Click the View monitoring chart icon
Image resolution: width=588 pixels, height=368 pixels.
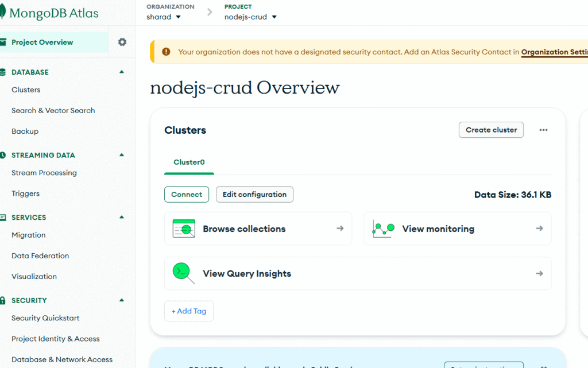tap(382, 228)
